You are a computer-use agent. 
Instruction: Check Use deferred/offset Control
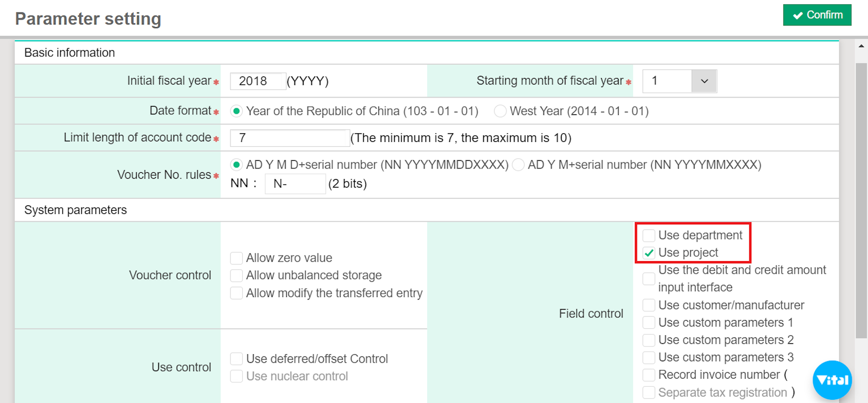point(236,359)
